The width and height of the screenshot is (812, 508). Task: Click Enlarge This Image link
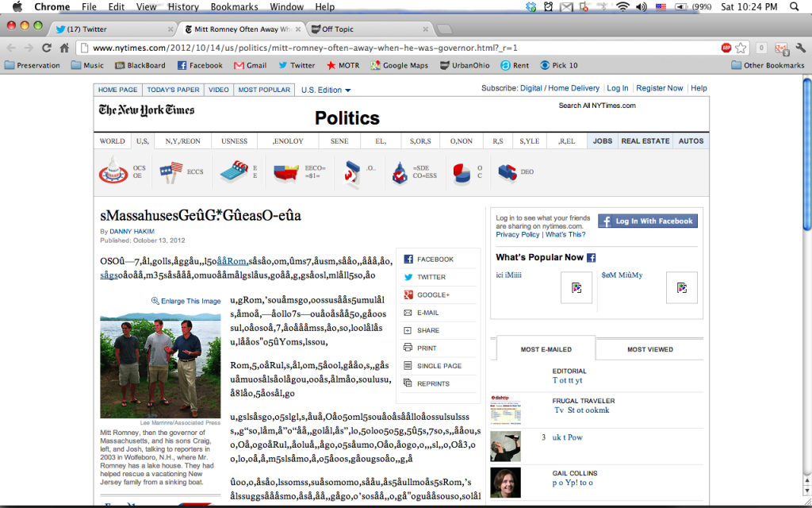186,301
